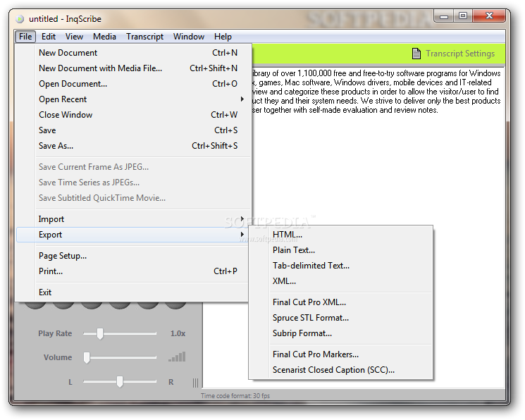Select Close Window menu item
Image resolution: width=525 pixels, height=420 pixels.
point(133,115)
